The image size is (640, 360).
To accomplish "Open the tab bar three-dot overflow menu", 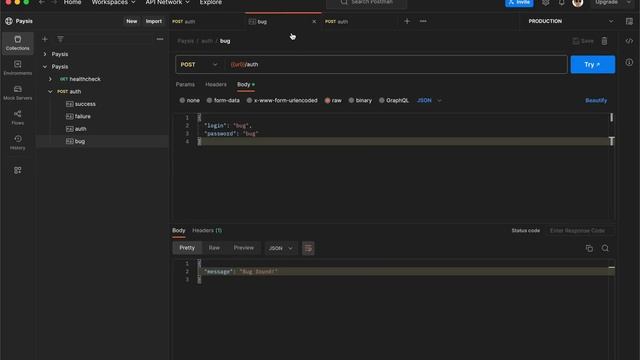I will point(423,21).
